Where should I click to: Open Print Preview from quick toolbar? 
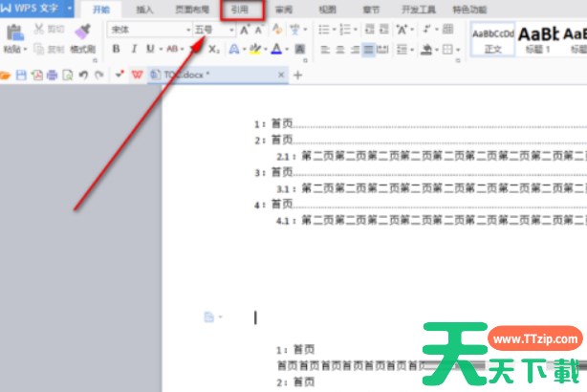(x=68, y=76)
